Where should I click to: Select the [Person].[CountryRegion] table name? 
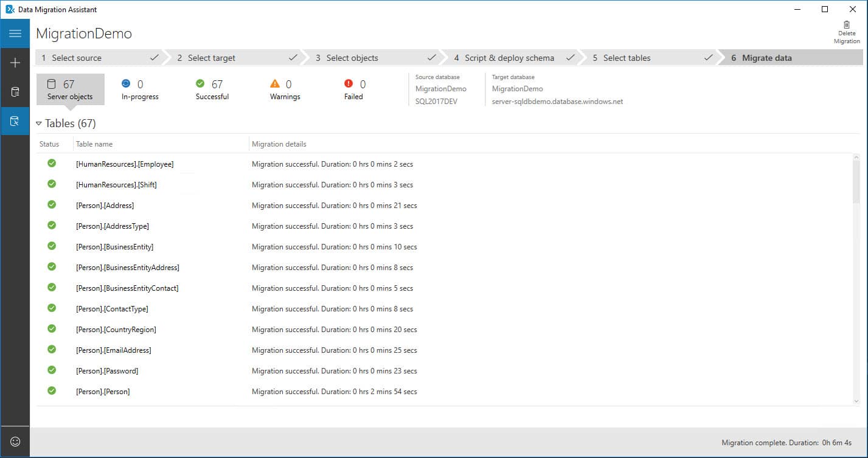(x=116, y=330)
